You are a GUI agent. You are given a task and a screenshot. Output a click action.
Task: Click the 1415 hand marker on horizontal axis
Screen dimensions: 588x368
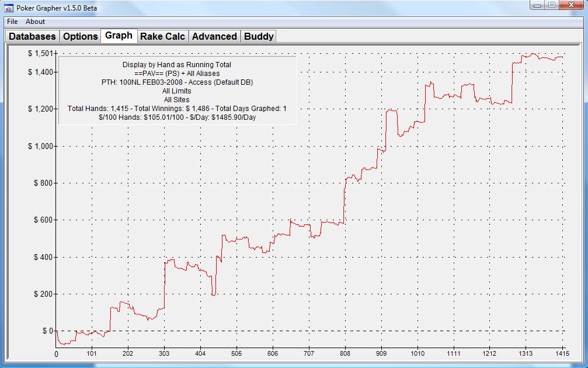pos(562,354)
